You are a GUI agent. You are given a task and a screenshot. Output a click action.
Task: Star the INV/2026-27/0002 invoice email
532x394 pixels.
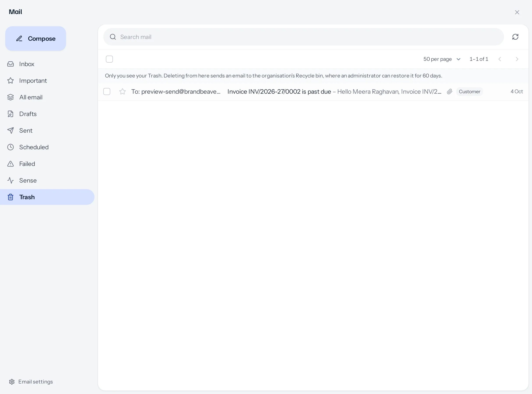(x=122, y=91)
